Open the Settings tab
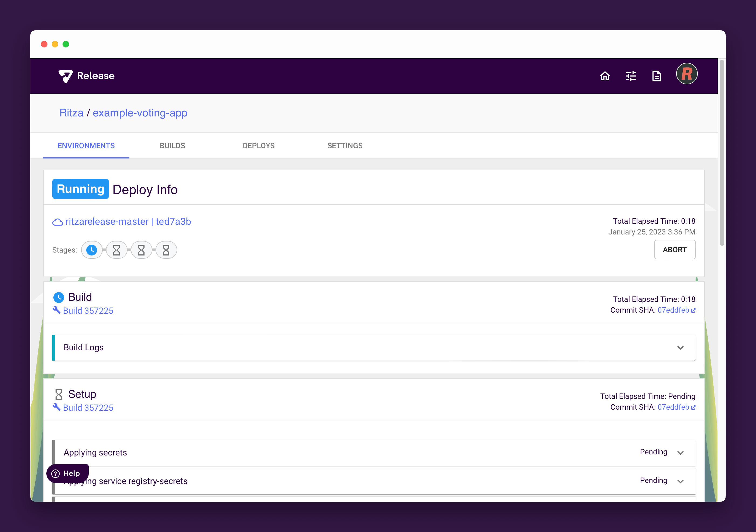The image size is (756, 532). coord(345,146)
